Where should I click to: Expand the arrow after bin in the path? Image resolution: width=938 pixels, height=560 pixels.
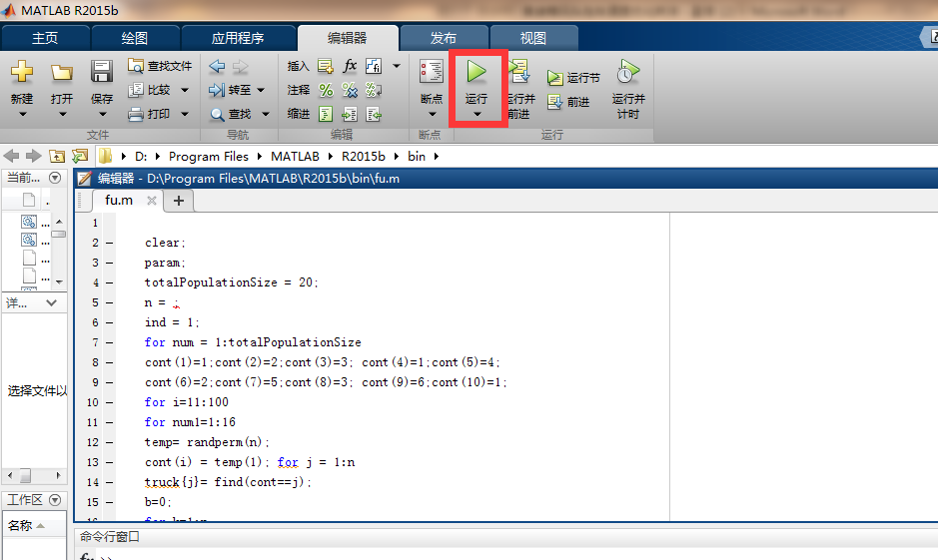[x=437, y=157]
